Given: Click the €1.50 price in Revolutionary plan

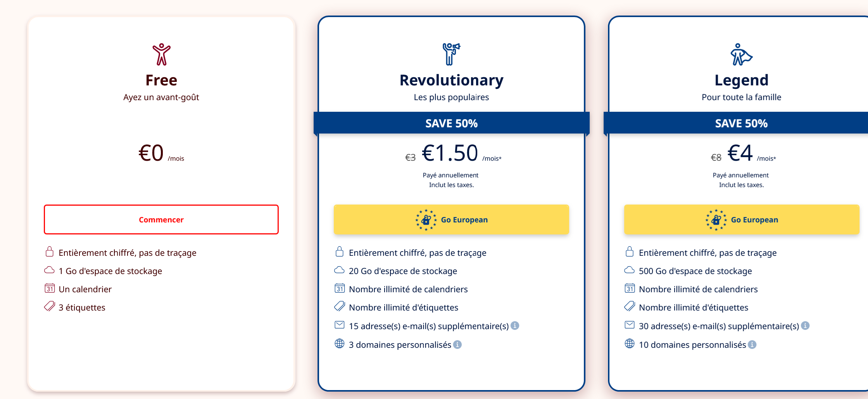Looking at the screenshot, I should click(450, 153).
